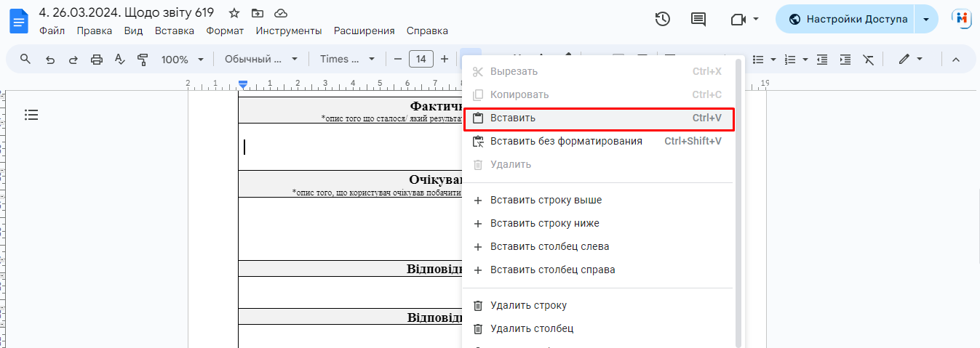Click the move to folder icon

tap(258, 13)
